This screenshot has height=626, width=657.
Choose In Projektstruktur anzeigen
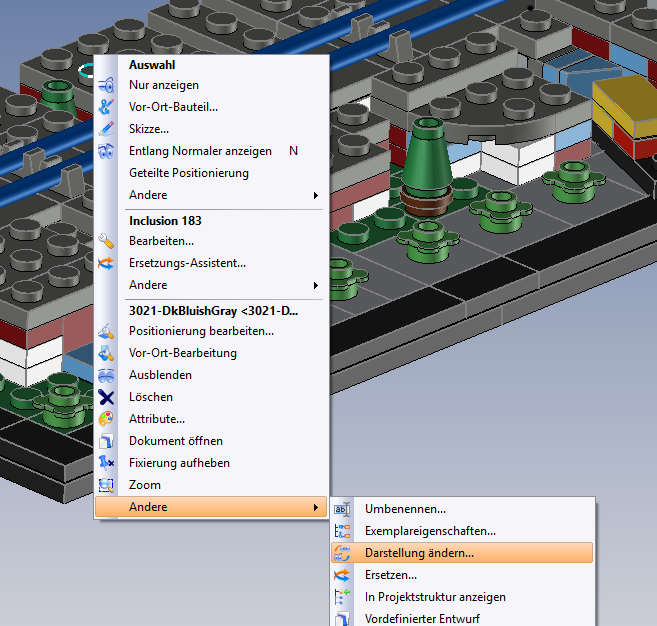(x=462, y=597)
